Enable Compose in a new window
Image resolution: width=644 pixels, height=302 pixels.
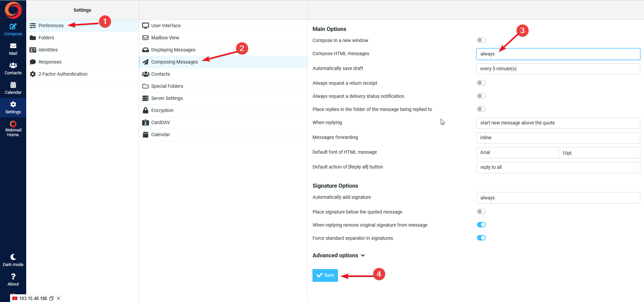coord(481,40)
